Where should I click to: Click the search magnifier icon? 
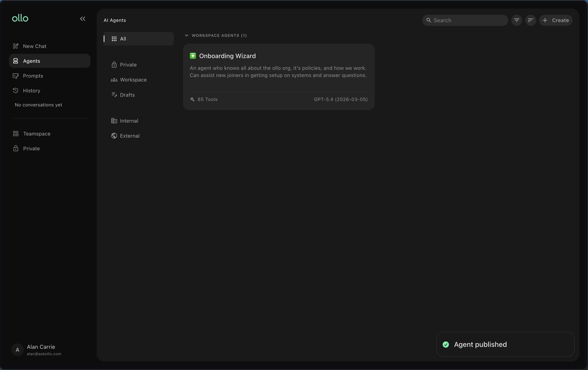tap(429, 20)
